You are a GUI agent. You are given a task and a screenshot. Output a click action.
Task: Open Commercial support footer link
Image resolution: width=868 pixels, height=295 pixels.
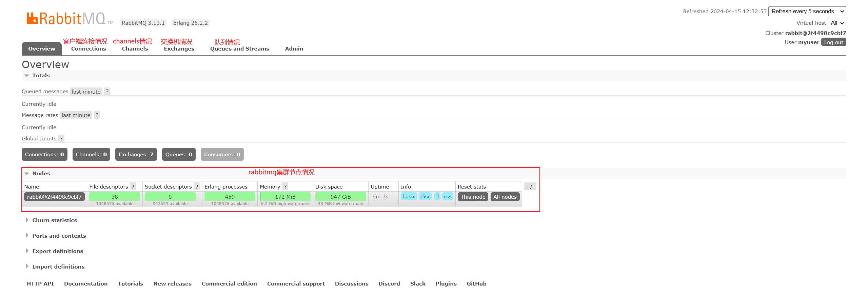tap(296, 284)
